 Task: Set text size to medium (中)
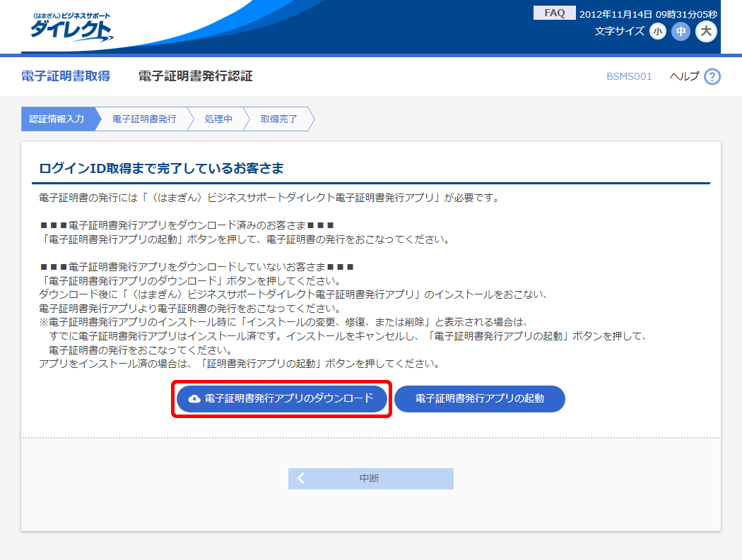coord(681,31)
